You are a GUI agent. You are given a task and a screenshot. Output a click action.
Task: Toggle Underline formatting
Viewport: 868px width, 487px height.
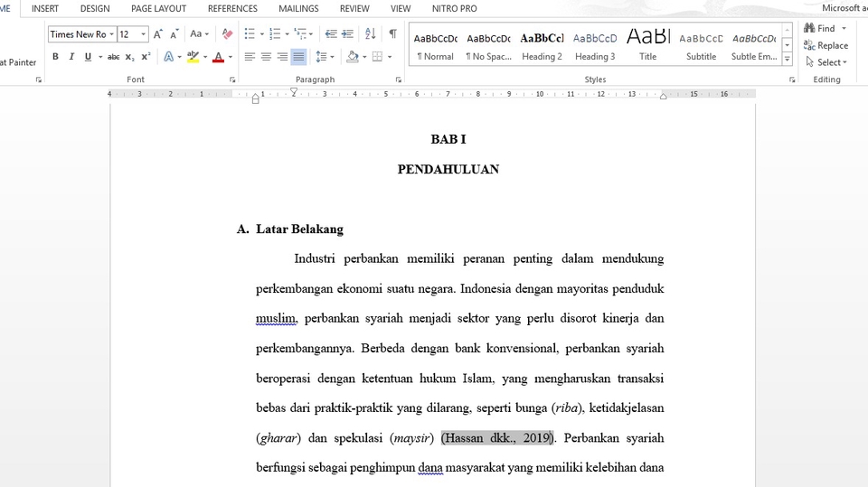point(88,57)
